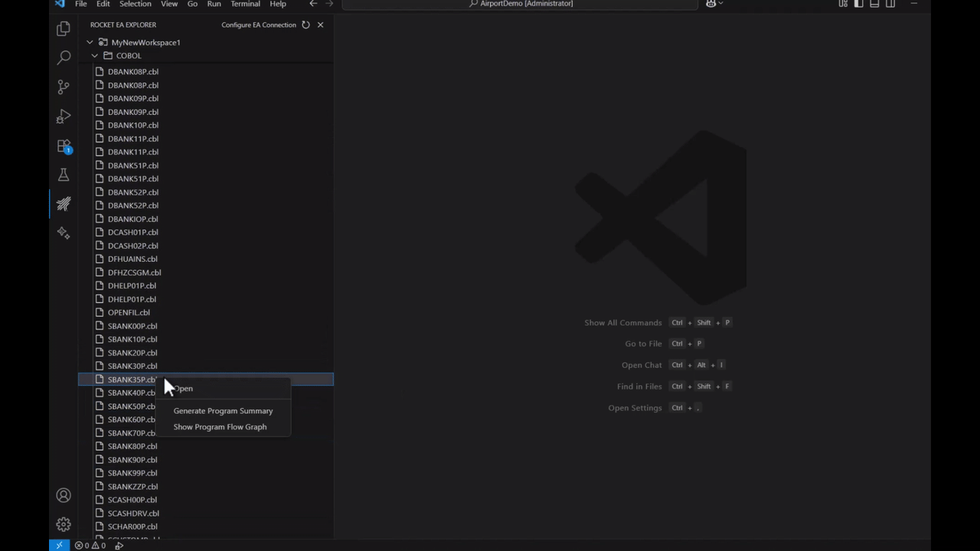The width and height of the screenshot is (980, 551).
Task: Open the Search view in activity bar
Action: pos(64,57)
